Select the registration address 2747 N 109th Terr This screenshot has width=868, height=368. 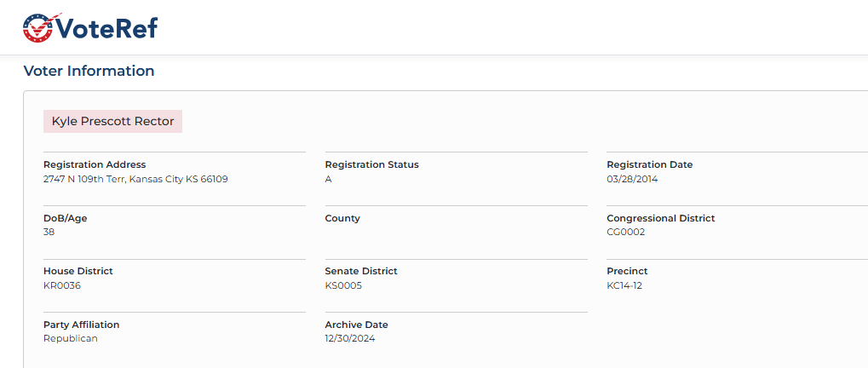pos(135,179)
